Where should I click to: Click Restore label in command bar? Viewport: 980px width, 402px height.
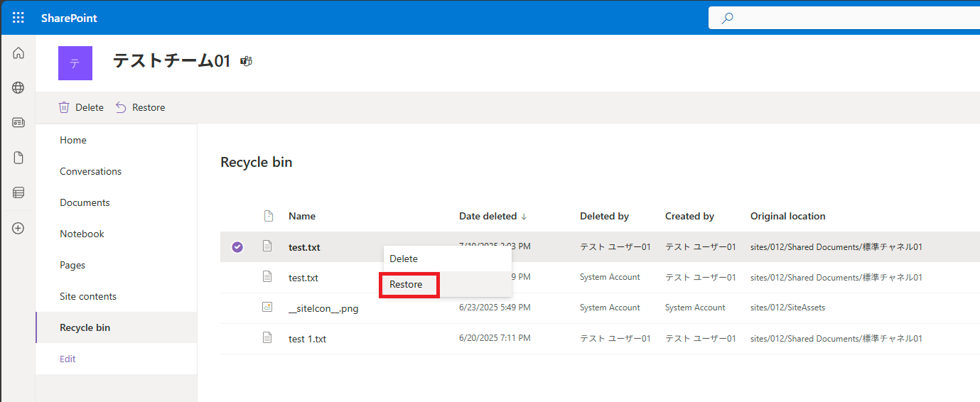pos(149,107)
